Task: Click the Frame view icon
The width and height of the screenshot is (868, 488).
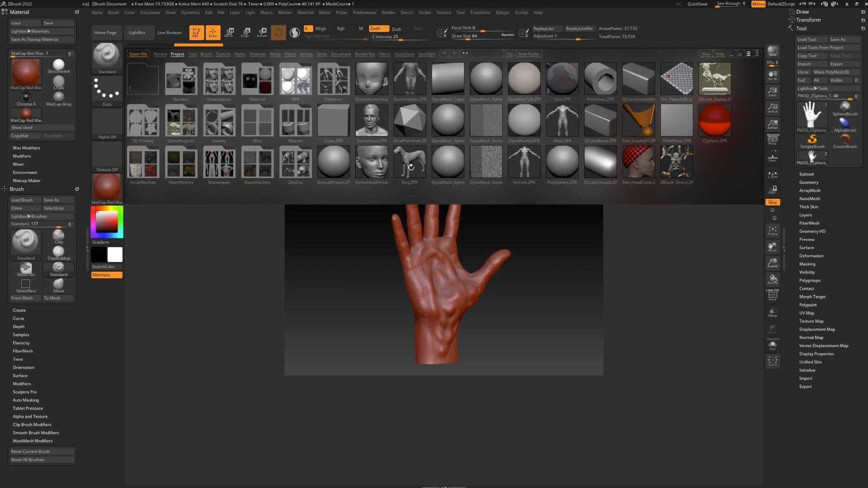Action: tap(773, 231)
